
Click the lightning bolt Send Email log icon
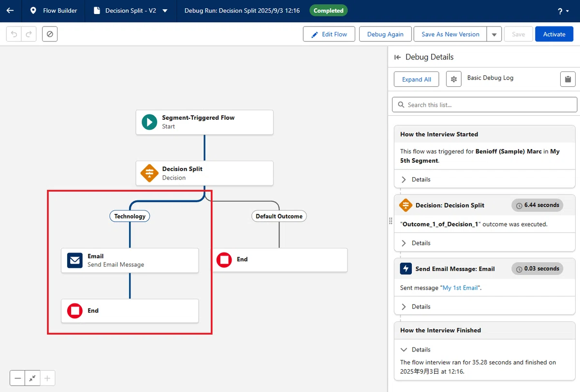point(406,269)
